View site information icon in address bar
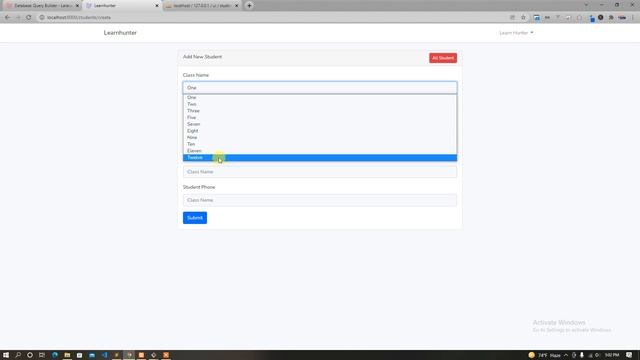Screen dimensions: 640x360 pos(41,18)
